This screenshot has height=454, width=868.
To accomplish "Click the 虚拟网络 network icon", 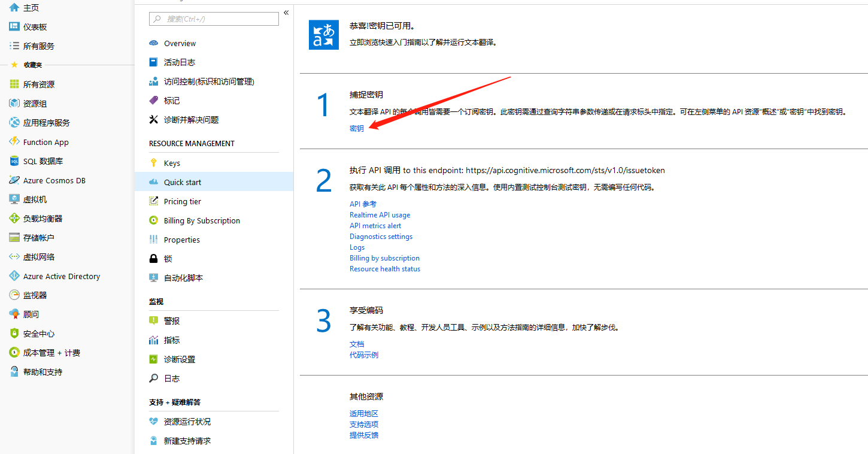I will (x=14, y=257).
